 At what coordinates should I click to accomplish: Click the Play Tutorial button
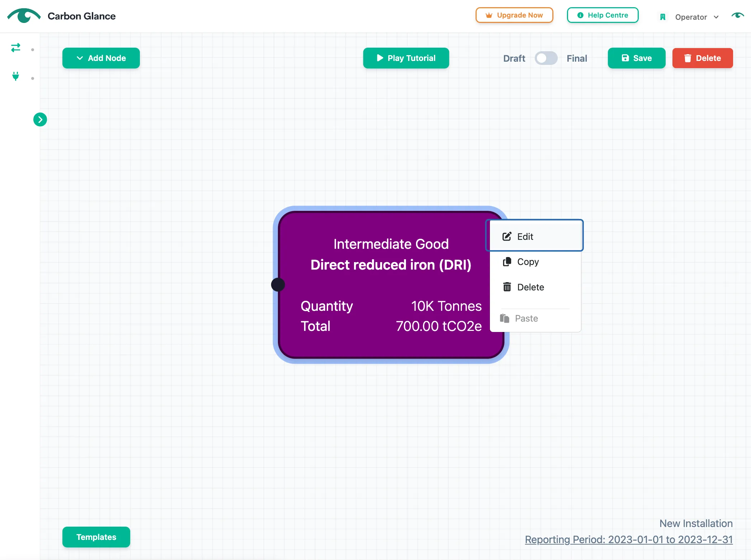pos(406,58)
